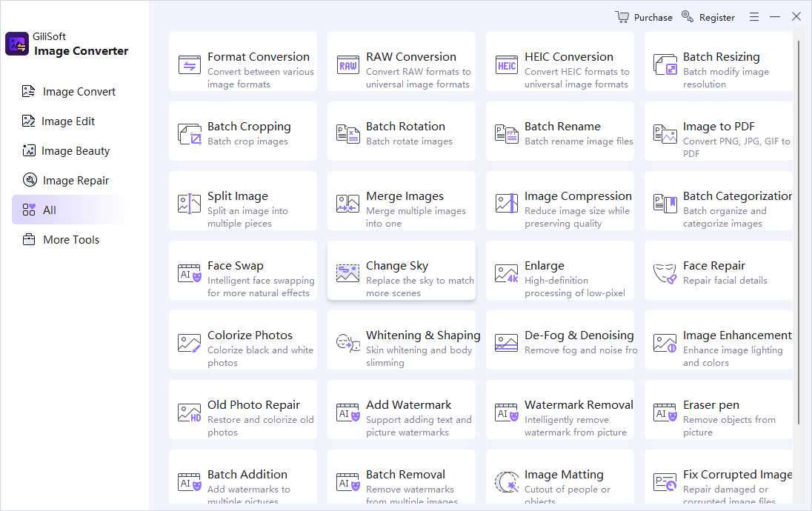Click the Eraser pen AI icon

point(665,413)
